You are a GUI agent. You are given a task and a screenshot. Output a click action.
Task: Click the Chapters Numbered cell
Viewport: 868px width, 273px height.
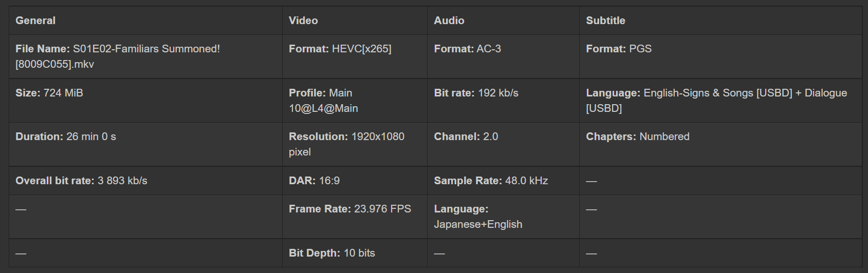(x=637, y=136)
